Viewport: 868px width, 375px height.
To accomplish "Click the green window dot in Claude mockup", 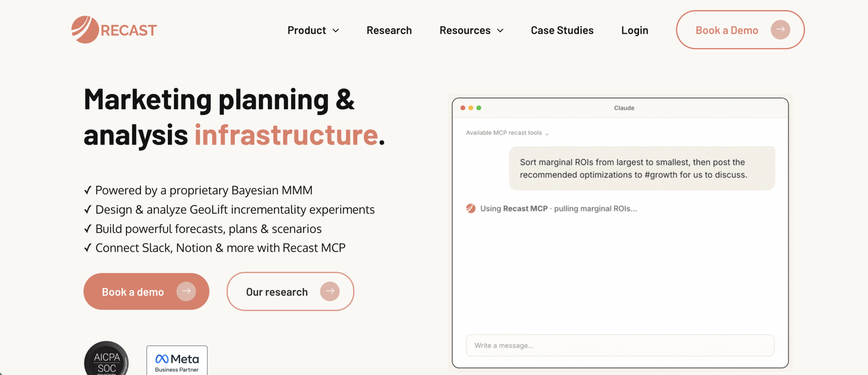I will pyautogui.click(x=479, y=108).
